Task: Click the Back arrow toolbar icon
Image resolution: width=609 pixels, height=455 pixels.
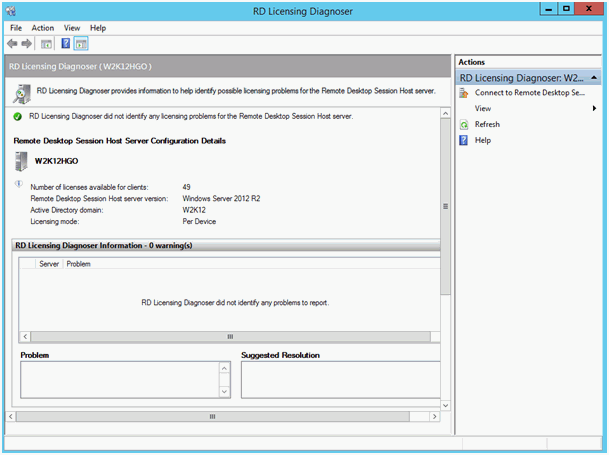Action: pos(12,44)
